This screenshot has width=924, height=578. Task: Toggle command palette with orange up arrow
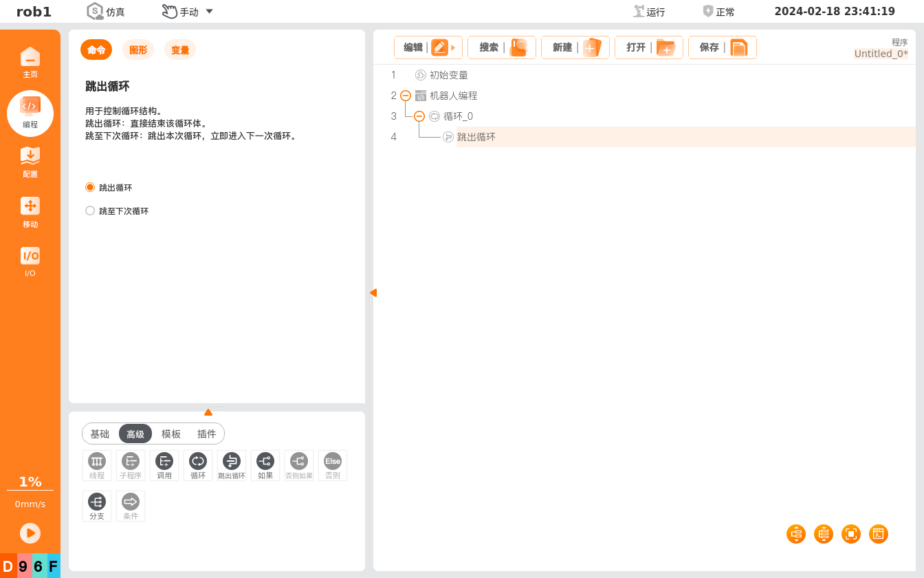click(x=208, y=412)
